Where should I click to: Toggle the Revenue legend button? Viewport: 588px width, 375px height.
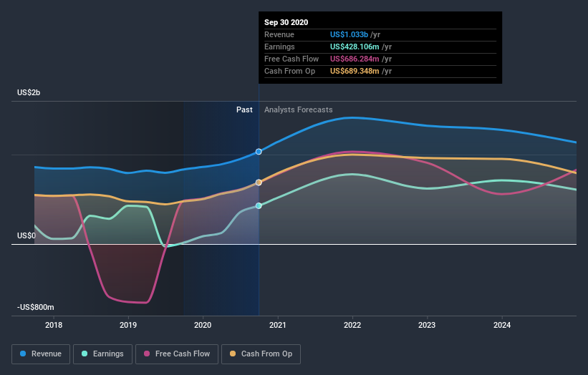pos(41,354)
